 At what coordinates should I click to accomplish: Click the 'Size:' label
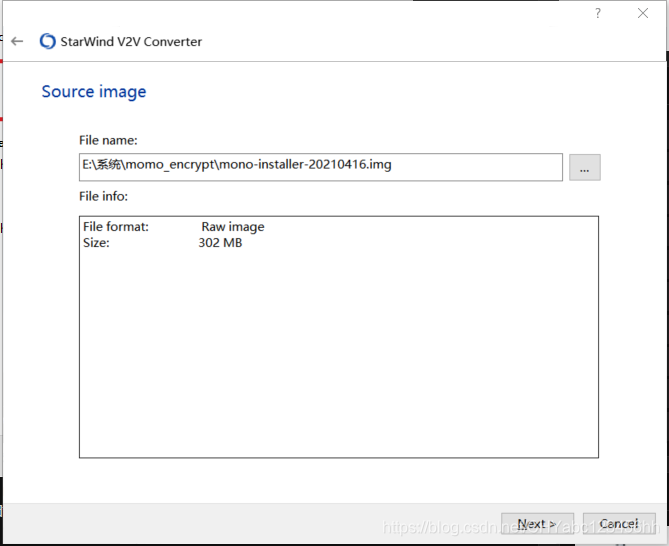click(x=96, y=243)
